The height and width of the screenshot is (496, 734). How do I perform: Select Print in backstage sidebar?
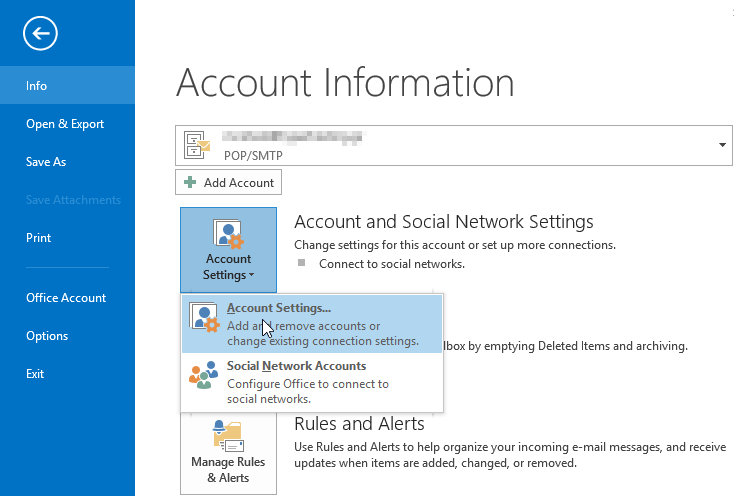point(67,237)
